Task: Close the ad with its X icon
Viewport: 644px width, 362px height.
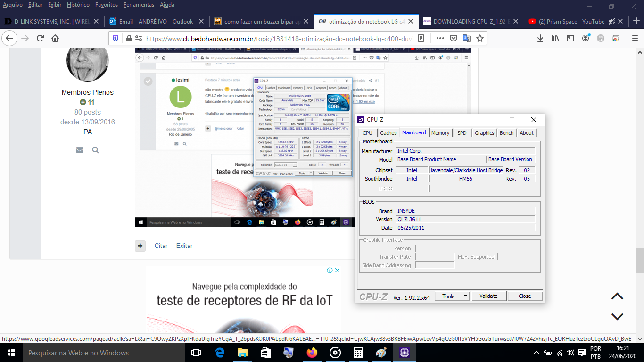Action: pos(337,270)
